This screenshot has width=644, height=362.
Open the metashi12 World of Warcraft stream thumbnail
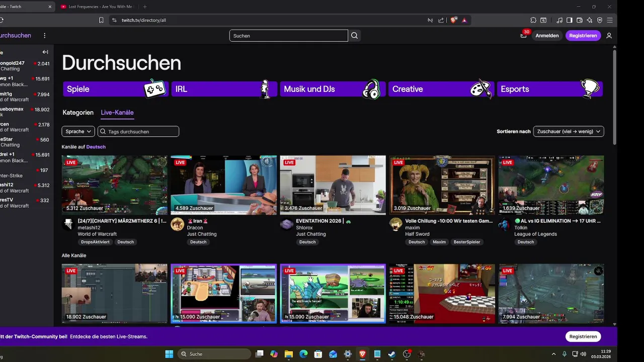click(x=115, y=185)
